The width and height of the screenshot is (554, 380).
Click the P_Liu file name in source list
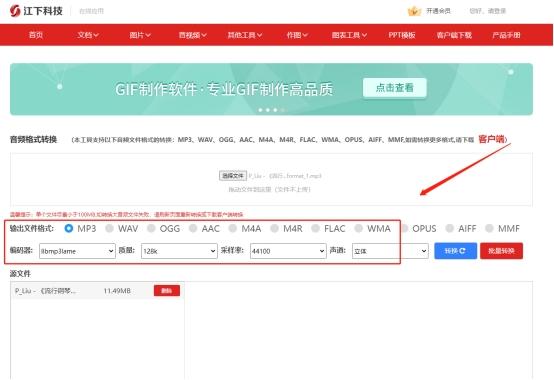click(45, 291)
